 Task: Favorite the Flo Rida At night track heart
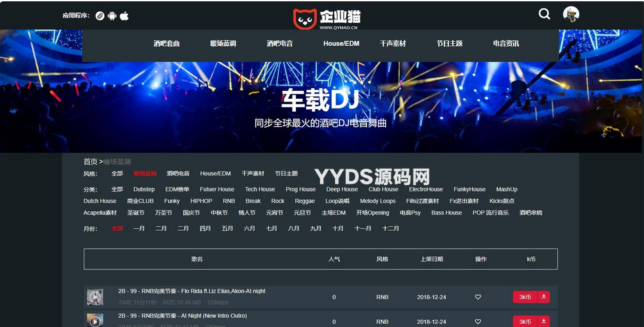pyautogui.click(x=478, y=297)
